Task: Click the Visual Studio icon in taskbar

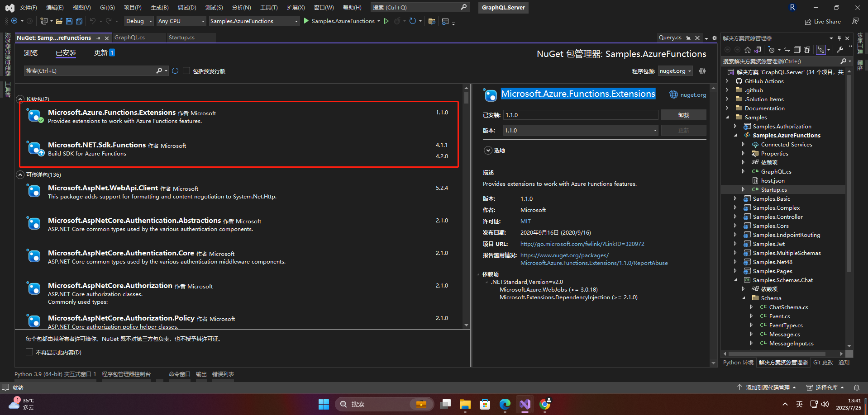Action: 525,404
